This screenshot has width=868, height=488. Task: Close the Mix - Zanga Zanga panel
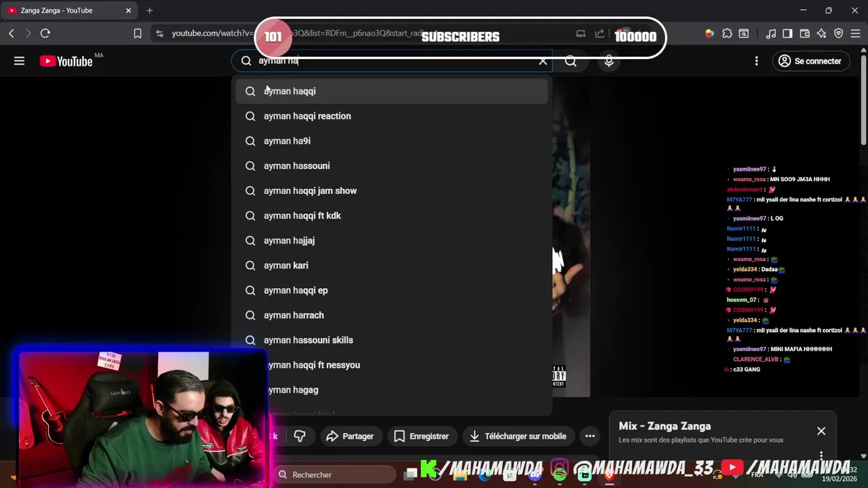pyautogui.click(x=821, y=431)
